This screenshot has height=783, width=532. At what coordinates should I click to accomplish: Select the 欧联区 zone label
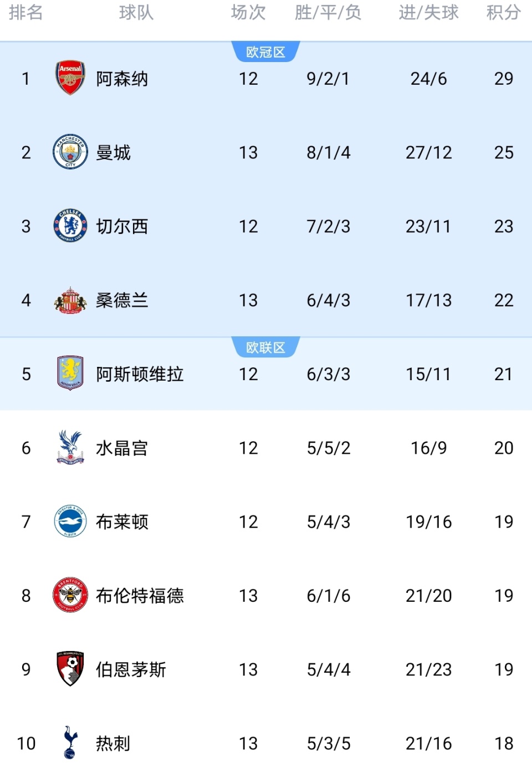click(265, 347)
